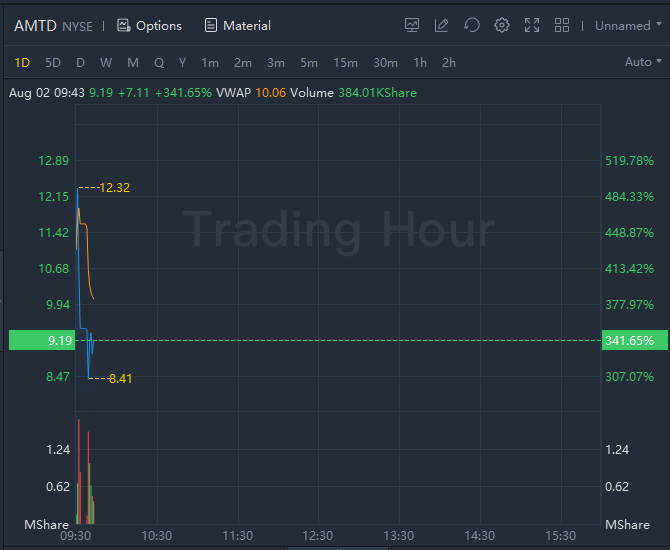Click the 12.89 price axis label
This screenshot has width=670, height=550.
53,161
